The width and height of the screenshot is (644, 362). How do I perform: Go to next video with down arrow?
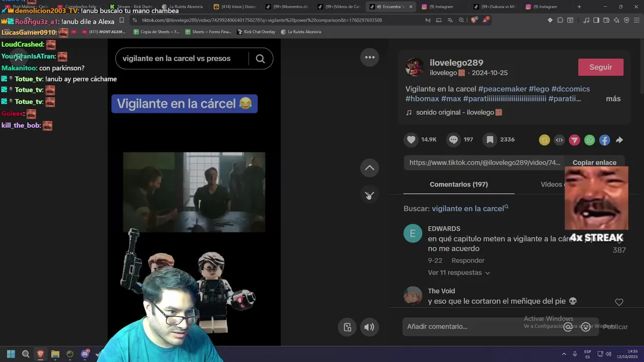370,195
